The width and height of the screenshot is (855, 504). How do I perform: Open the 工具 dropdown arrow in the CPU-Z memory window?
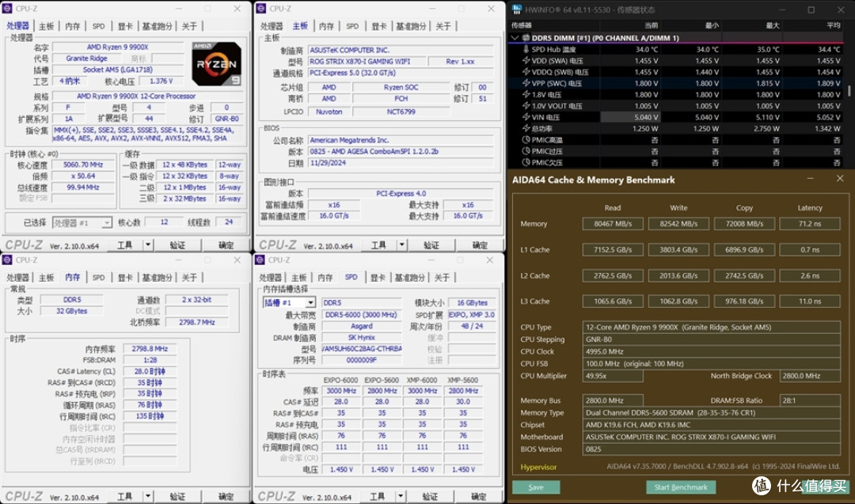pyautogui.click(x=148, y=496)
